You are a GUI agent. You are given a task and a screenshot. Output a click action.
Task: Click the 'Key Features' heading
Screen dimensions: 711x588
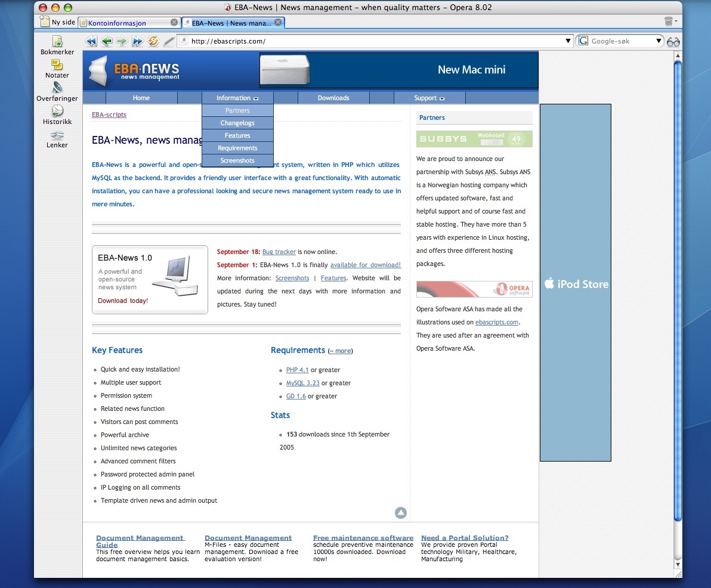coord(117,350)
